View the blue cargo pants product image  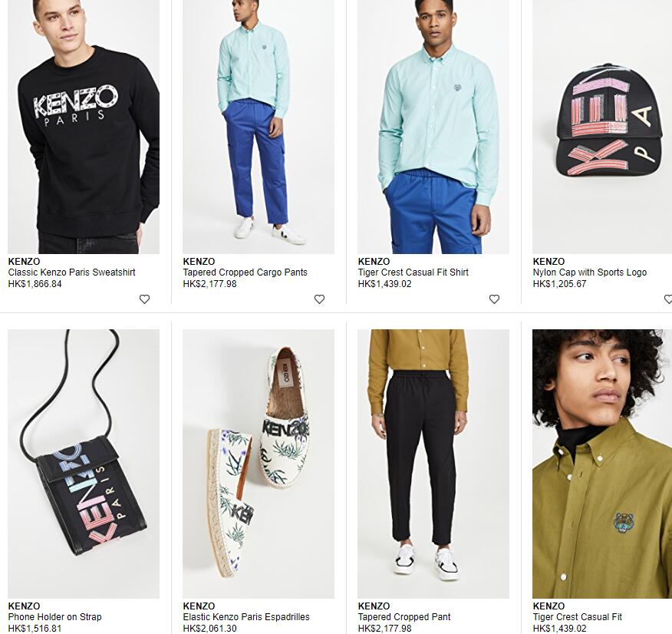259,127
